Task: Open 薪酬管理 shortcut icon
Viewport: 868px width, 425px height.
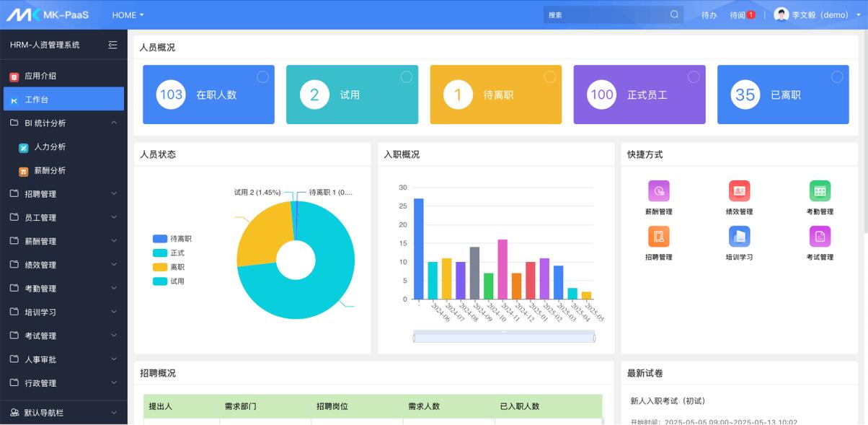Action: click(659, 191)
